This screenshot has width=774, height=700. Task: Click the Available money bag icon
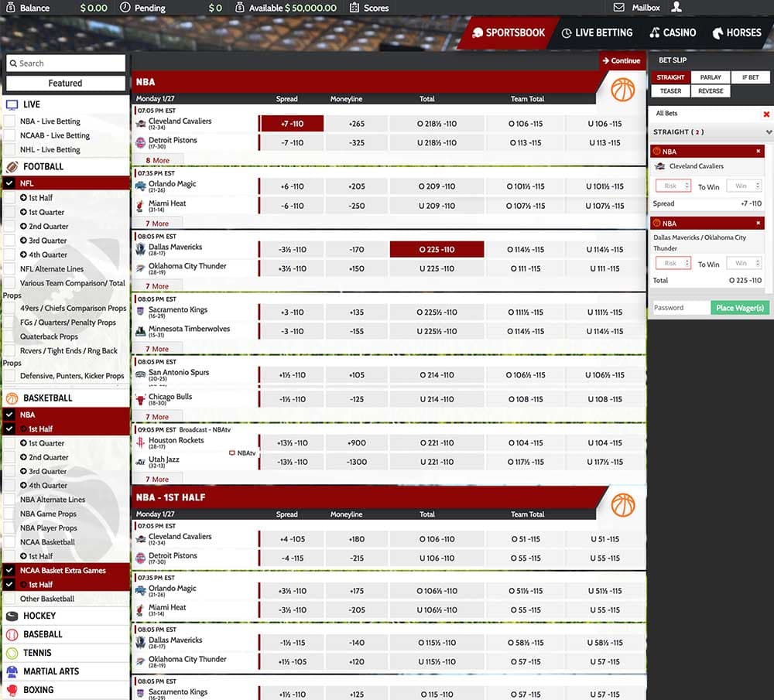239,8
